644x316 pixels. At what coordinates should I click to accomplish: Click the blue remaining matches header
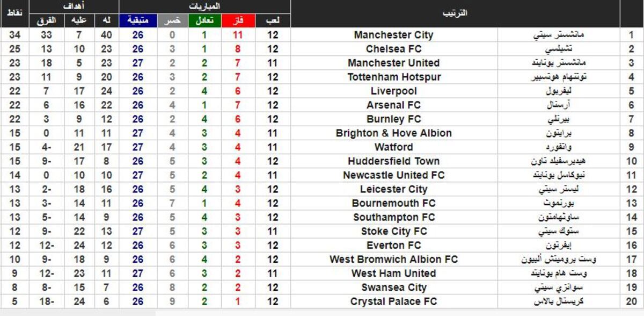pos(138,21)
